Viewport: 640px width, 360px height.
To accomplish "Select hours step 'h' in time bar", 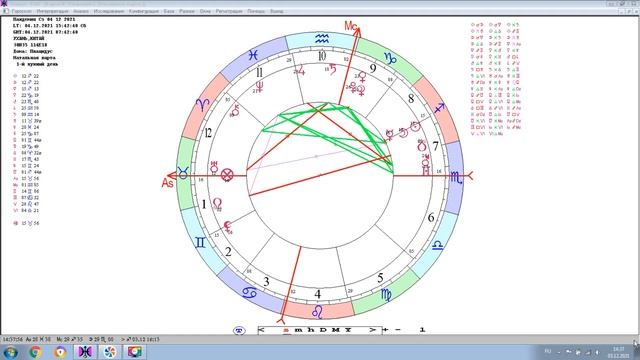I will point(311,330).
